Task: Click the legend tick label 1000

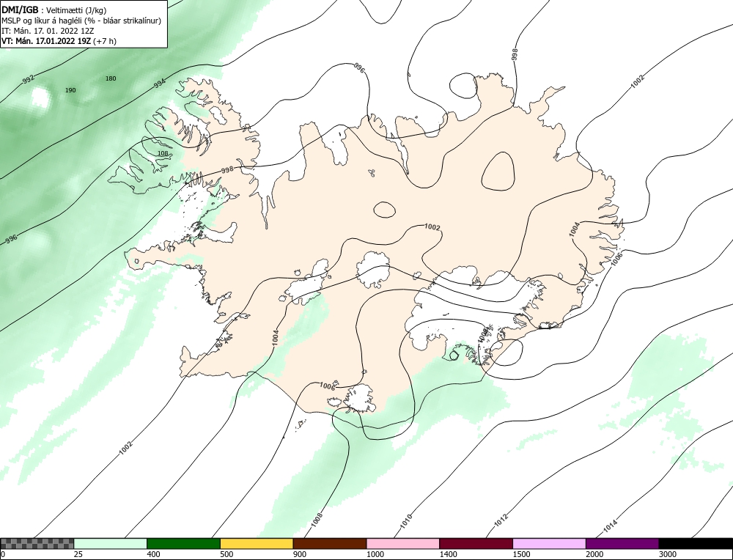Action: (375, 554)
